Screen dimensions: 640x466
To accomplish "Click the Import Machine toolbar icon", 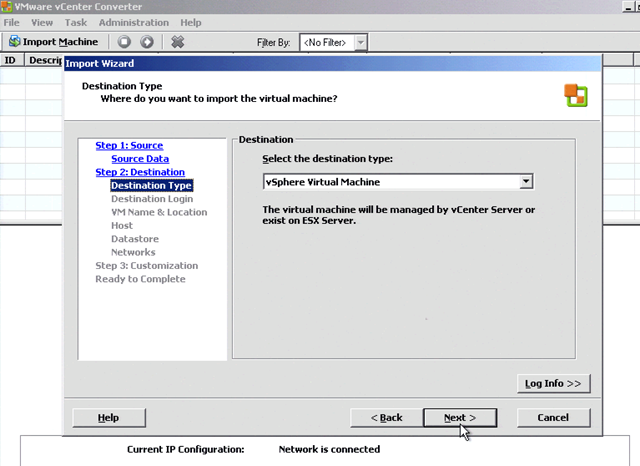I will [x=15, y=42].
